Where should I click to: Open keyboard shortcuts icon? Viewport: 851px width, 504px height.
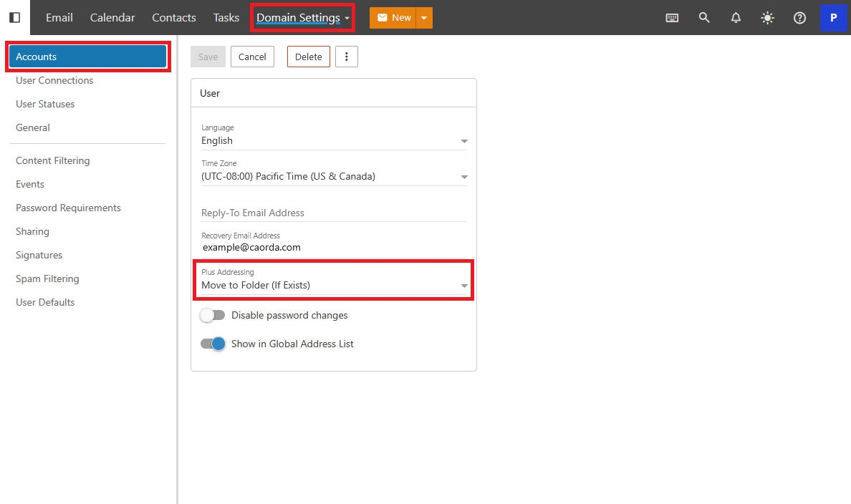point(672,18)
